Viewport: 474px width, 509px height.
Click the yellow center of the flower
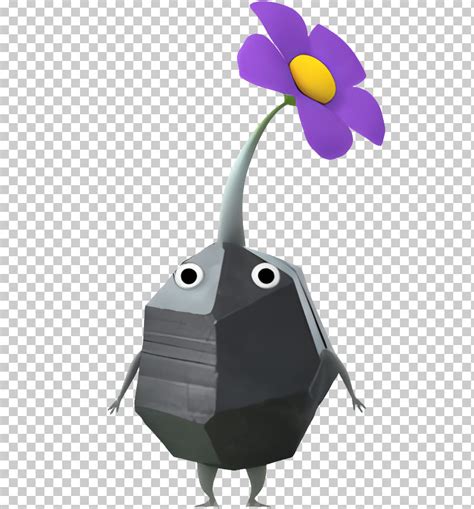[312, 79]
